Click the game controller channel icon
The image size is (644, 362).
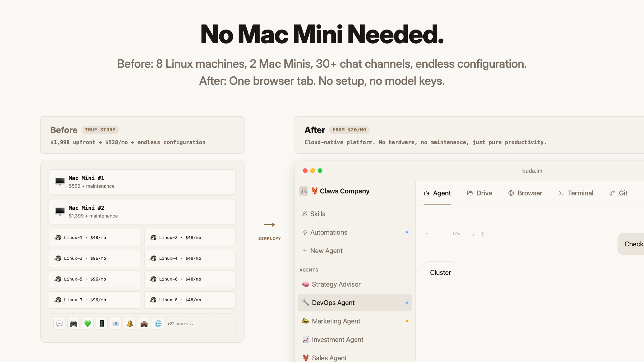tap(73, 324)
